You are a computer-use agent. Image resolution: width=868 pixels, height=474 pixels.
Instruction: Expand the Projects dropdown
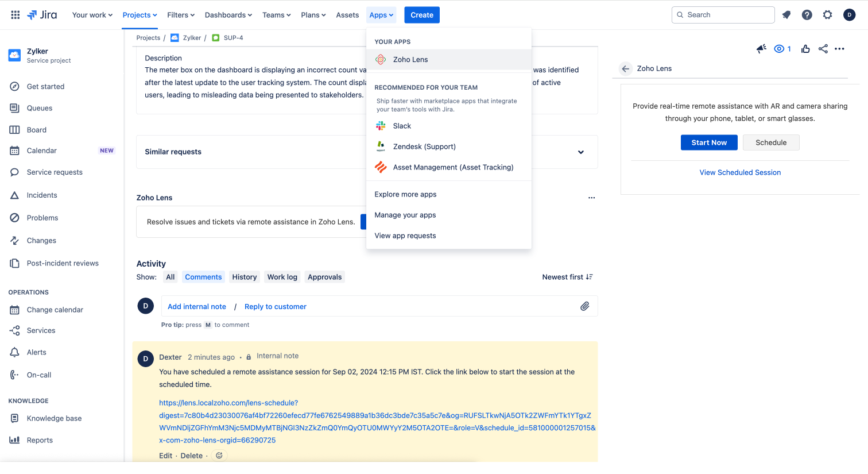(139, 15)
